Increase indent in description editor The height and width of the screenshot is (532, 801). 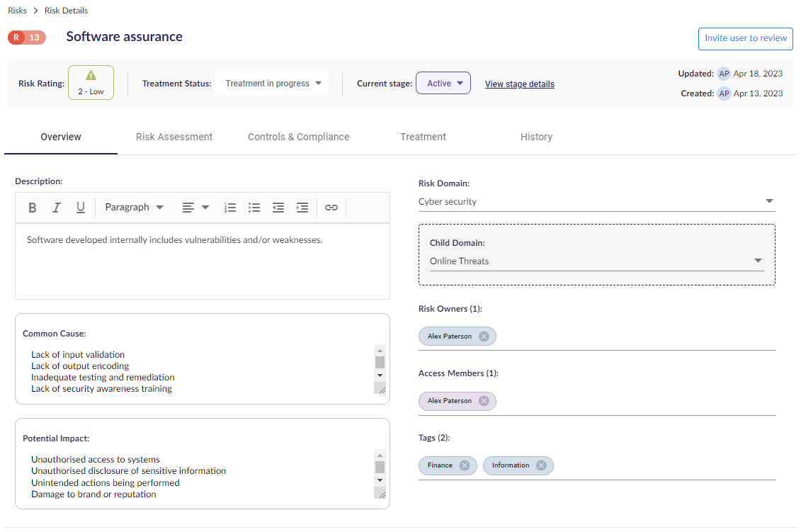(x=302, y=208)
